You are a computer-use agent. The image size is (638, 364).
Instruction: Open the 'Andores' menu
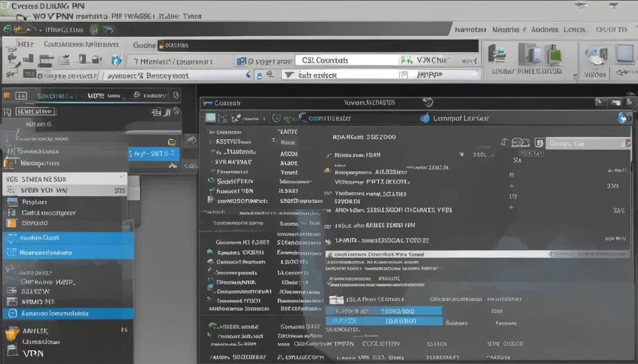click(545, 30)
